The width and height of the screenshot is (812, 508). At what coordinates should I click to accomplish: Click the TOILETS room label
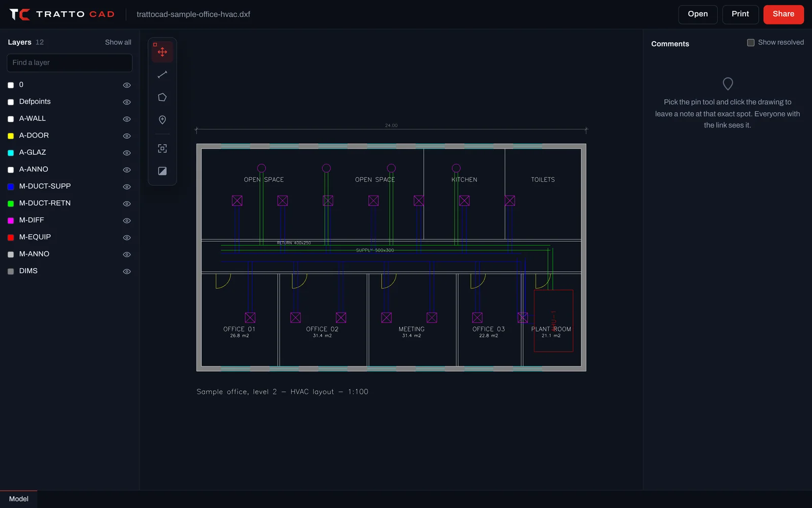tap(543, 180)
